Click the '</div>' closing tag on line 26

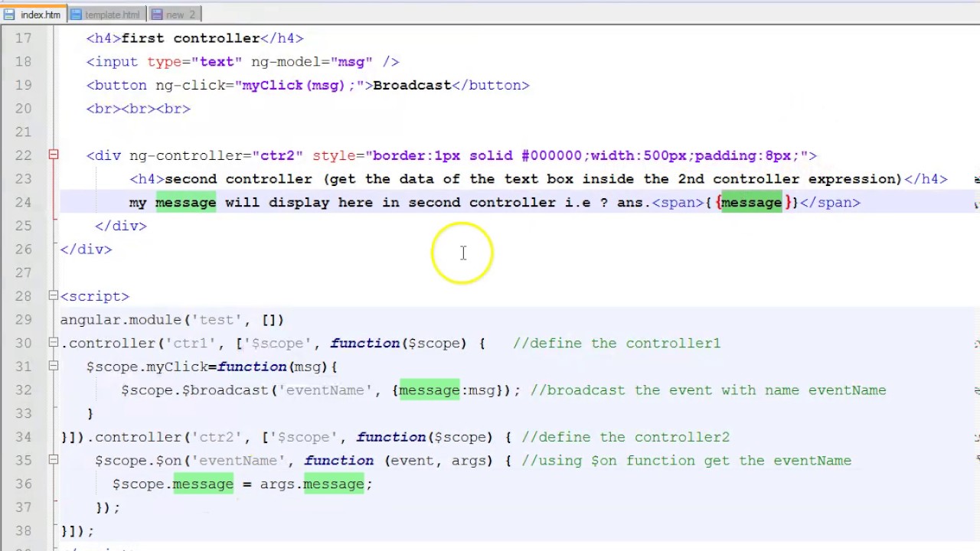coord(86,249)
